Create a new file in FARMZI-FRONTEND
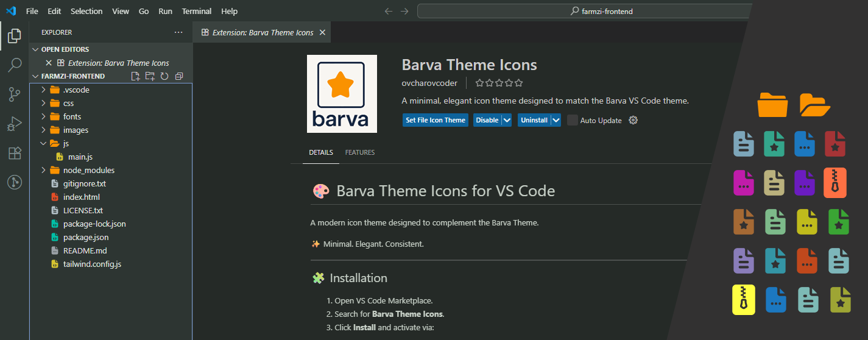Image resolution: width=868 pixels, height=340 pixels. pos(136,76)
